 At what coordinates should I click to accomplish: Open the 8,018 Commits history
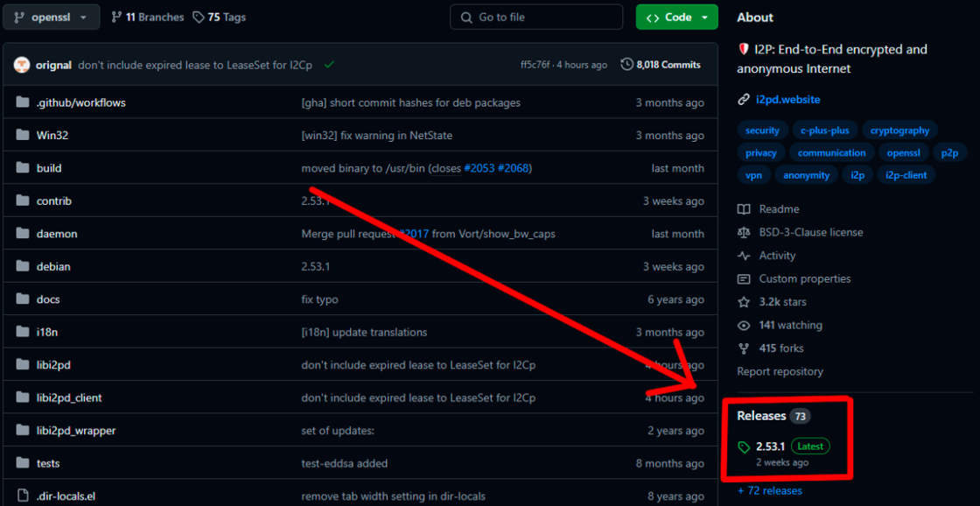tap(661, 65)
